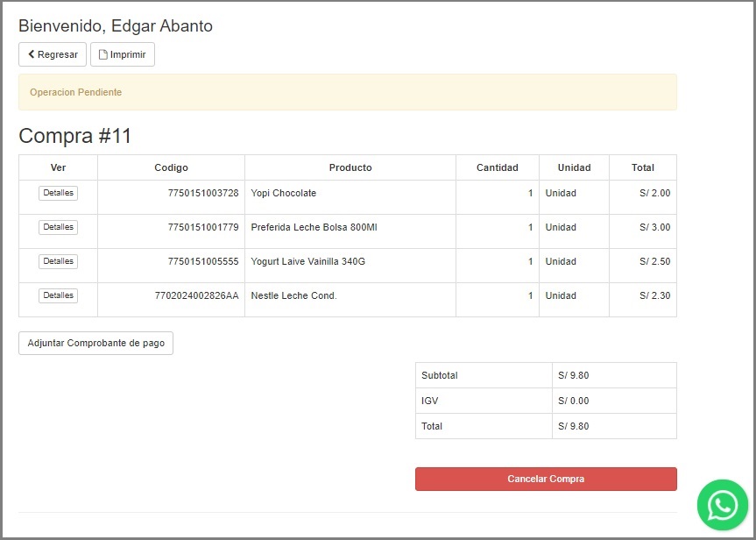Click the S/ 2.30 total cell
The height and width of the screenshot is (540, 756).
coord(643,300)
